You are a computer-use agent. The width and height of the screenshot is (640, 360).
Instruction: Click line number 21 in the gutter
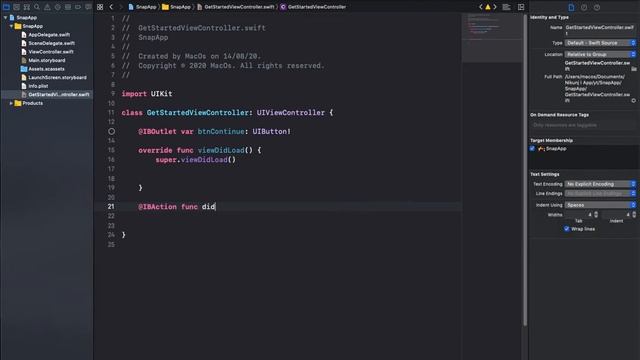(111, 207)
